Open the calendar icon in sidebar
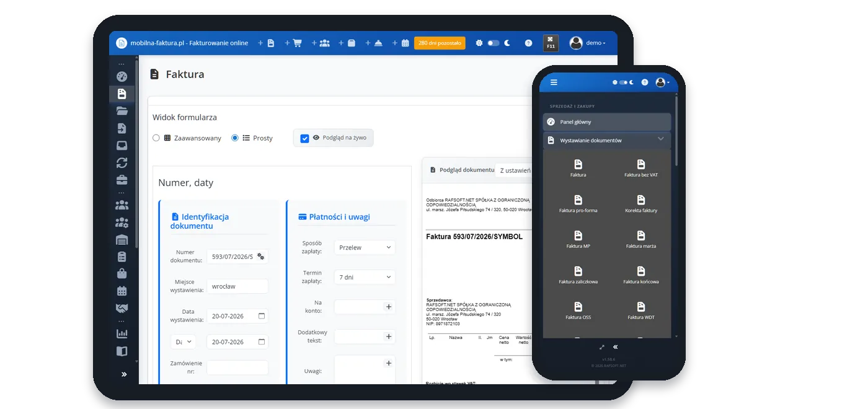The image size is (868, 409). click(x=122, y=291)
